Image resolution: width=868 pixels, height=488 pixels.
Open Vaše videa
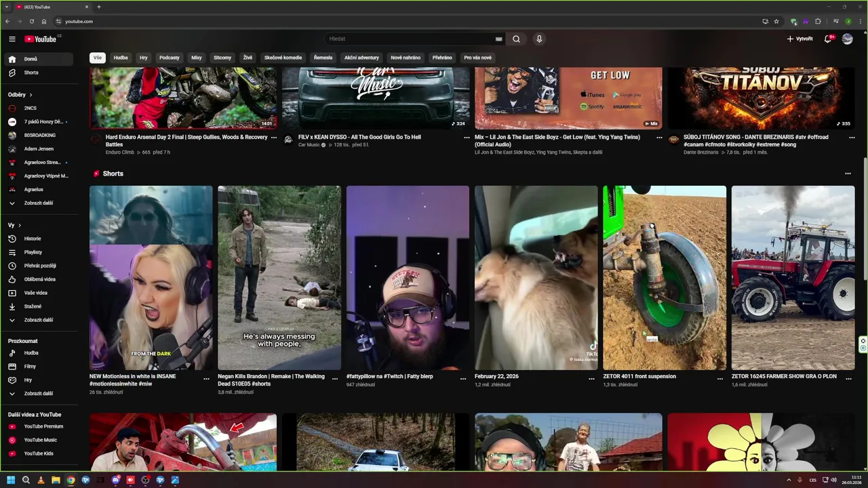point(38,293)
